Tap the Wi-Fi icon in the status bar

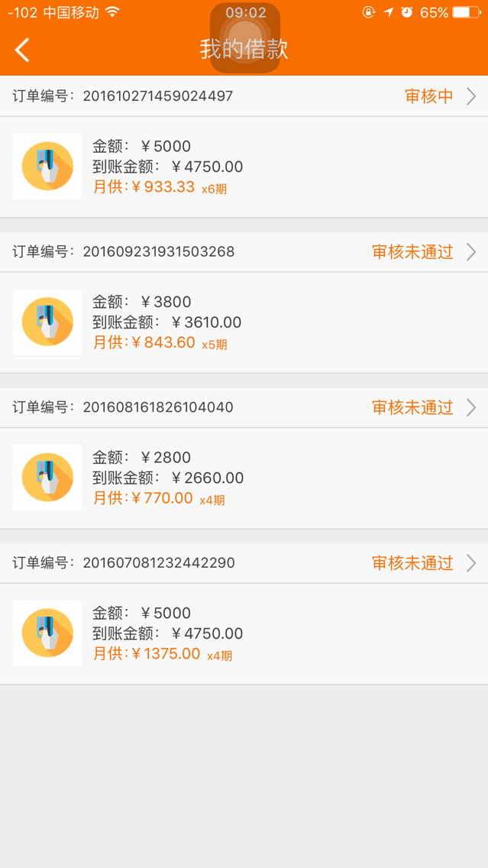click(x=113, y=12)
